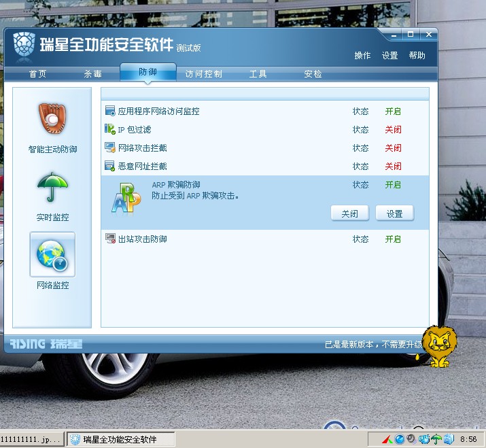Open the 操作 menu
This screenshot has width=486, height=448.
[362, 56]
